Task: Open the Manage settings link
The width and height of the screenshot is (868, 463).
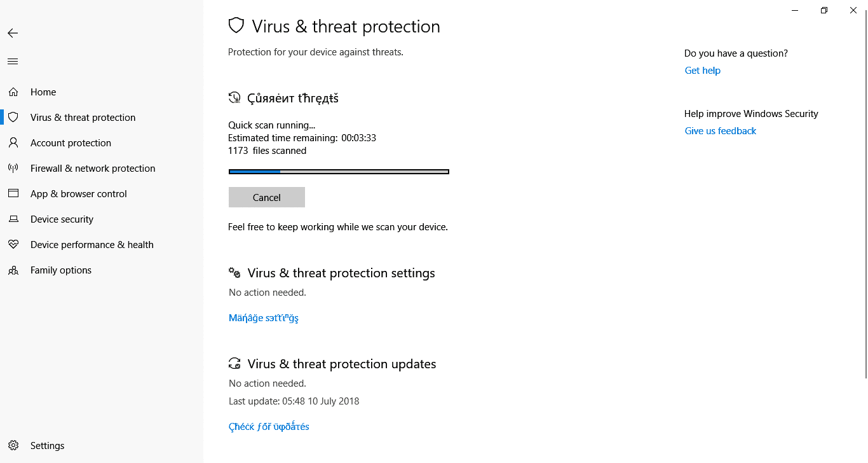Action: point(264,318)
